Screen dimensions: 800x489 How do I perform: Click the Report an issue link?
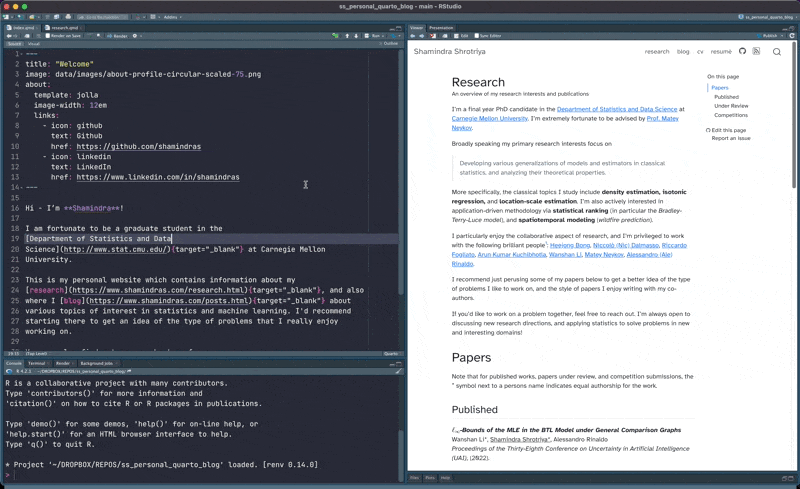(731, 138)
